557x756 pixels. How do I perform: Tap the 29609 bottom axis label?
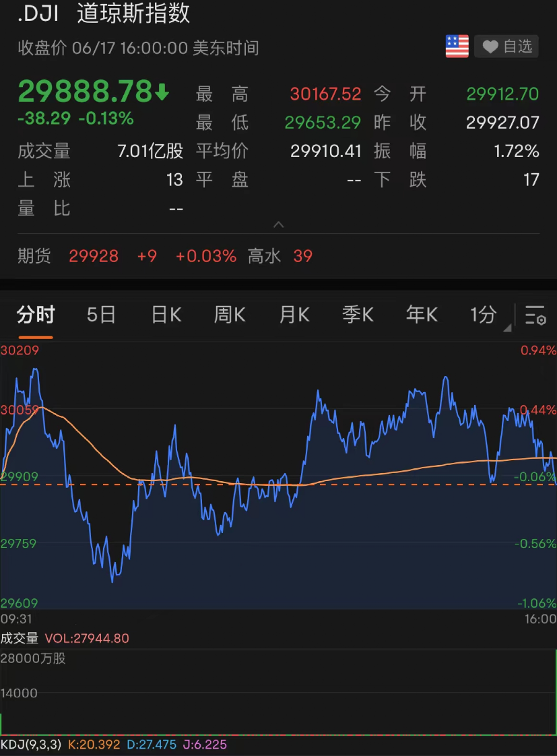tap(19, 603)
